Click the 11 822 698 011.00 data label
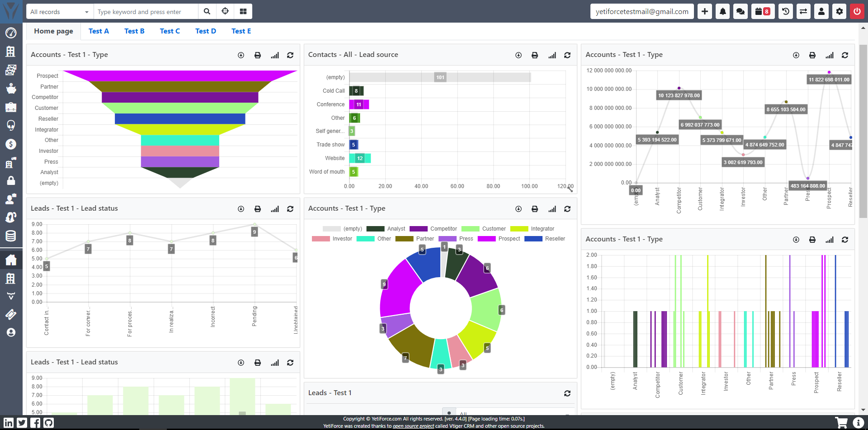Image resolution: width=868 pixels, height=430 pixels. coord(829,80)
